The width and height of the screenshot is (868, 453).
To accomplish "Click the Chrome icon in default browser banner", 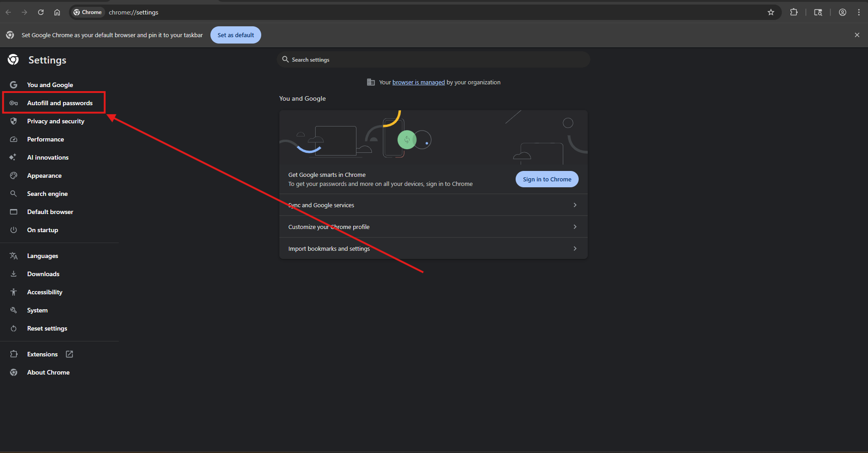I will point(10,35).
